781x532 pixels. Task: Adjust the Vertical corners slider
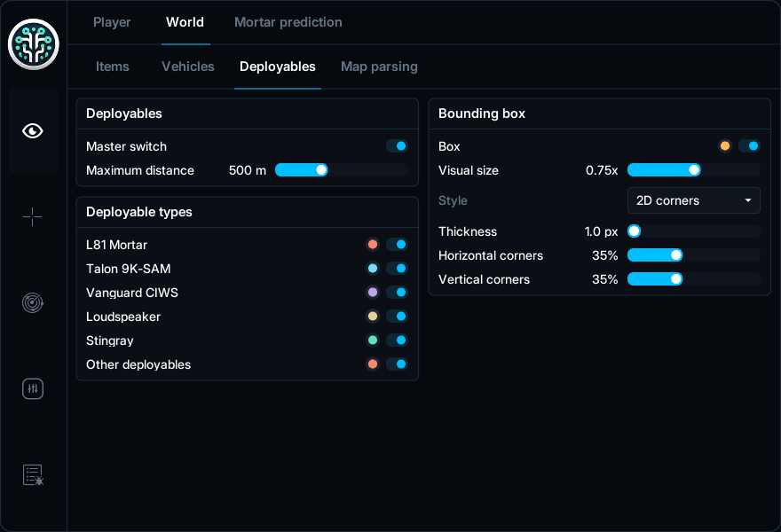pos(694,279)
